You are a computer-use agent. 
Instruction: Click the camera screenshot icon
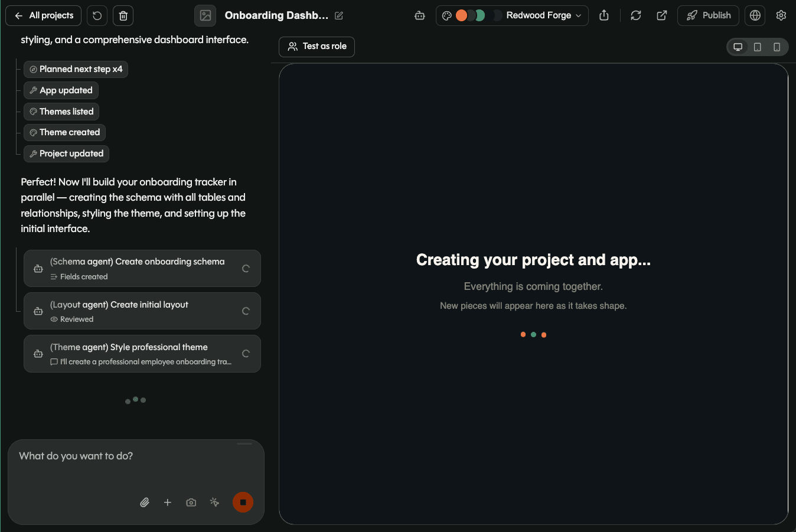191,502
